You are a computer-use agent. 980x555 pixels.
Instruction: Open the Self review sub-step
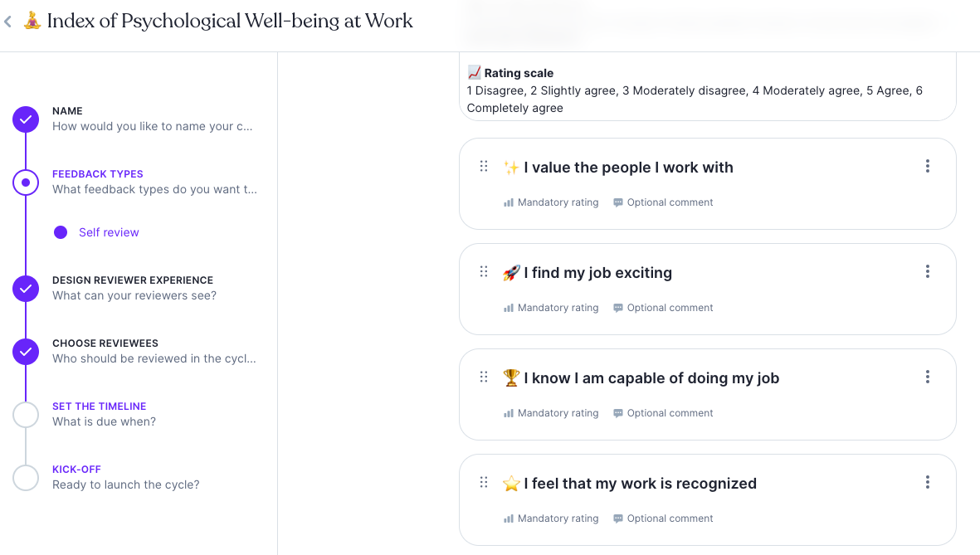click(x=109, y=232)
